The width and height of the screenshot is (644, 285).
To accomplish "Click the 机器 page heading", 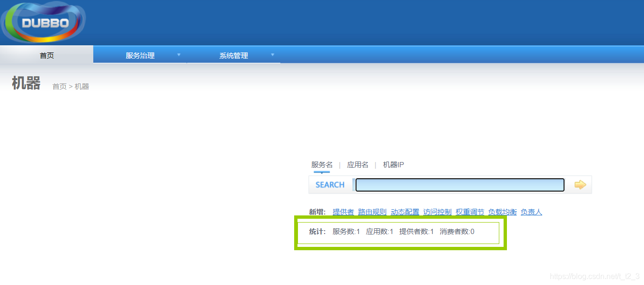I will [26, 83].
